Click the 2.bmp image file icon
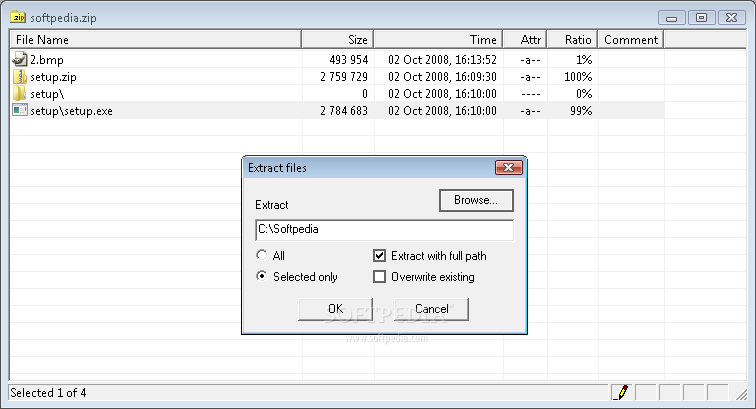Viewport: 756px width, 409px height. 19,59
